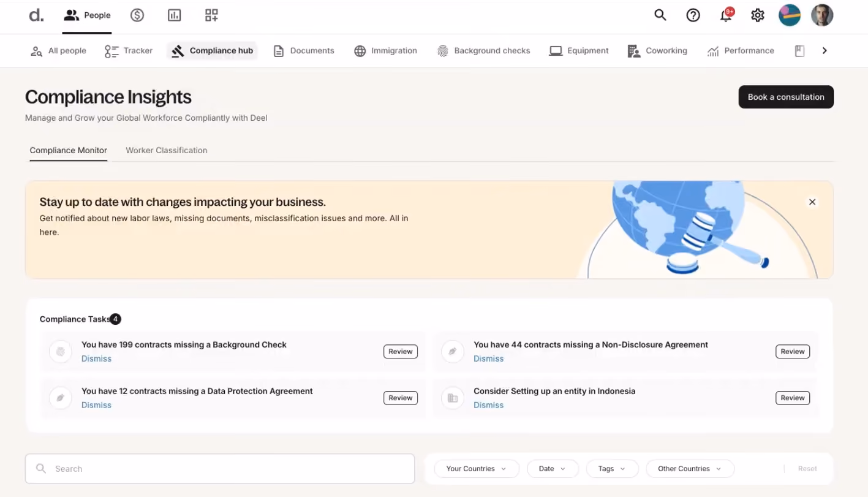Expand the nav bar right chevron
This screenshot has width=868, height=497.
click(x=825, y=51)
